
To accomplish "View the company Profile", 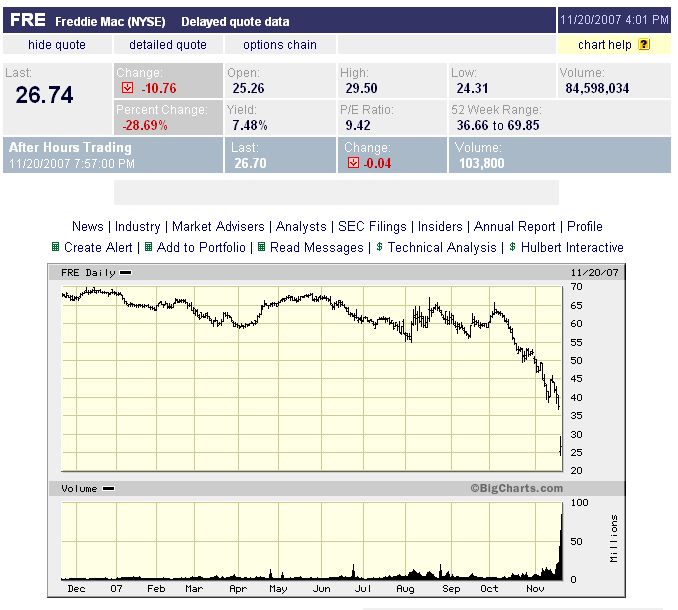I will tap(585, 226).
